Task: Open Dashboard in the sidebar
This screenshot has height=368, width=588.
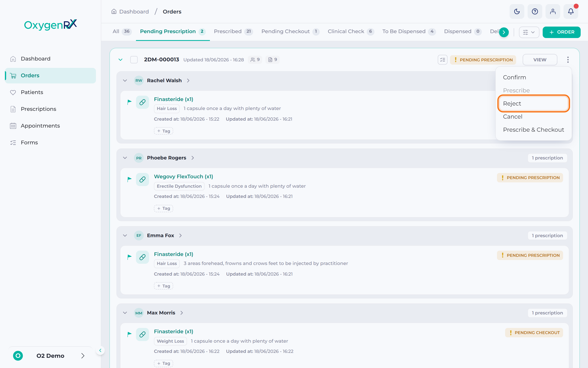Action: tap(50, 59)
